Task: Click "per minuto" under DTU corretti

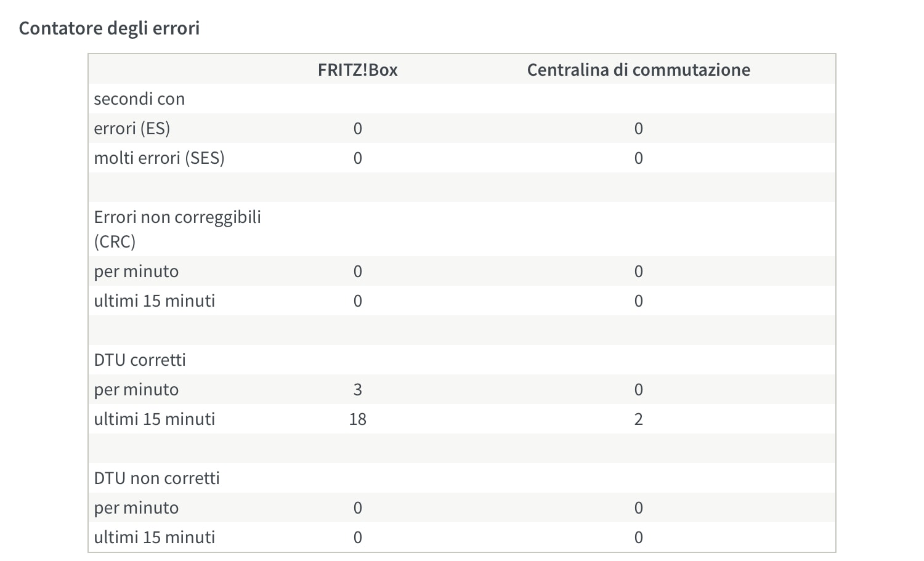Action: [136, 390]
